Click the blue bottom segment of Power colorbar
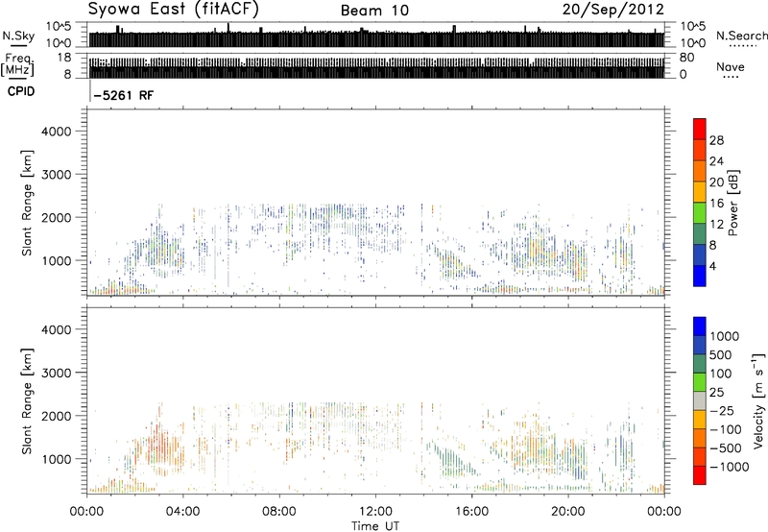Viewport: 768px width, 532px height. click(x=700, y=276)
